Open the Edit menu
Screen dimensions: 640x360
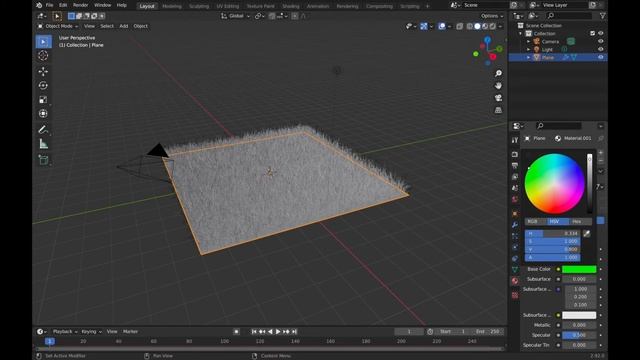[63, 5]
